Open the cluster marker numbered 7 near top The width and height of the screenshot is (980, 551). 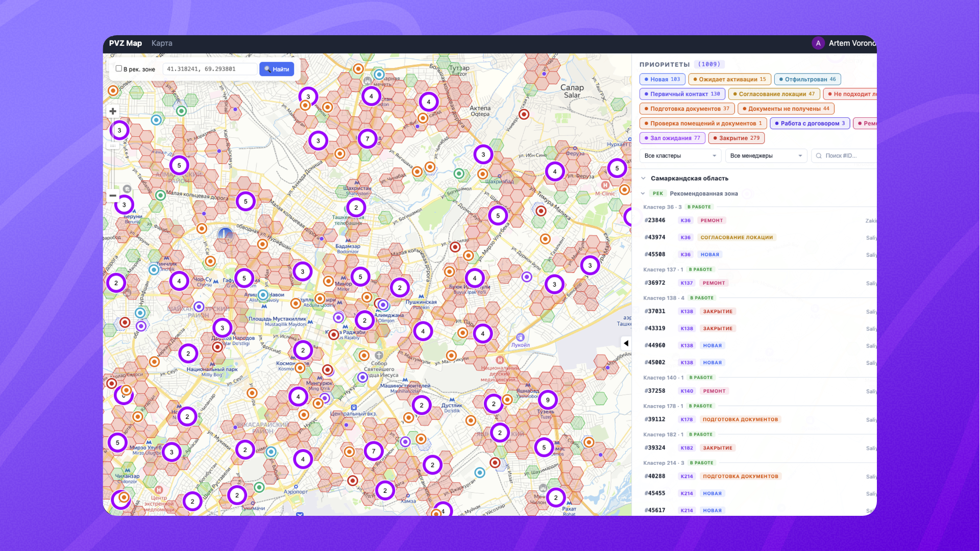pos(367,139)
